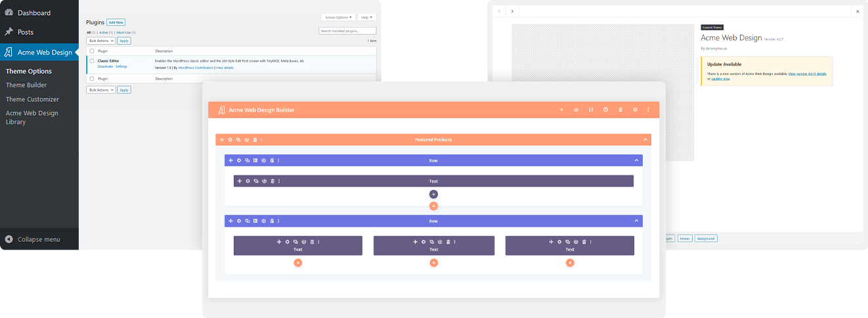Tick the Classic Editor plugin checkbox
The width and height of the screenshot is (868, 318).
click(92, 61)
